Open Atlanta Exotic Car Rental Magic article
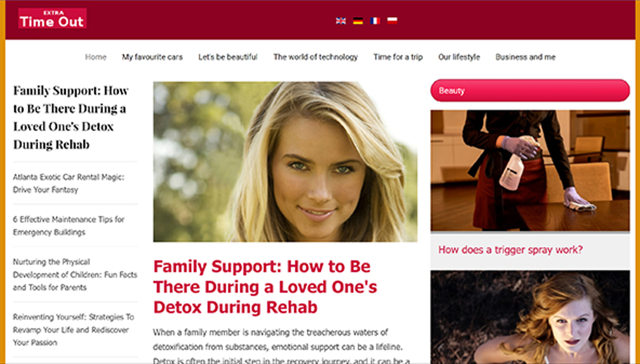Image resolution: width=640 pixels, height=364 pixels. pyautogui.click(x=68, y=183)
